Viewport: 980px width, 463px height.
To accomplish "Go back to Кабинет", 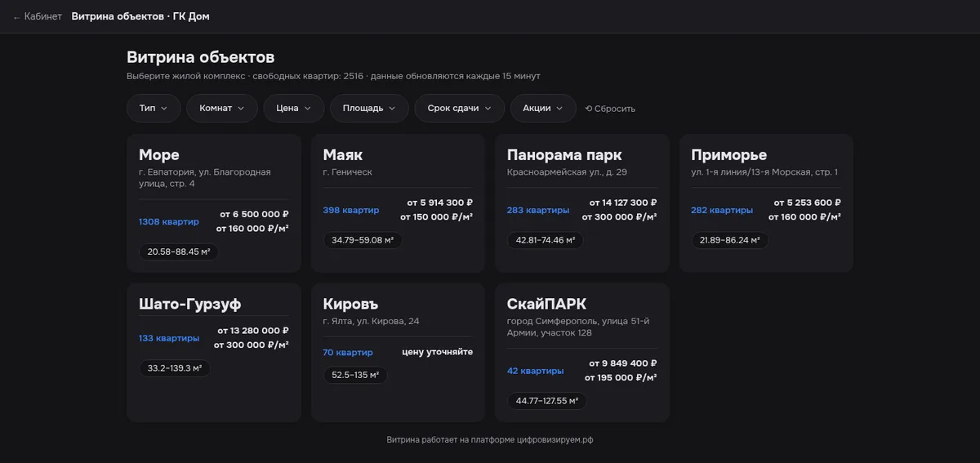I will [x=38, y=16].
